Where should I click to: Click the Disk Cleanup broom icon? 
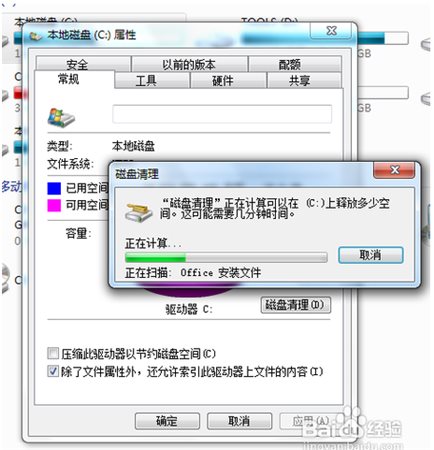point(138,212)
